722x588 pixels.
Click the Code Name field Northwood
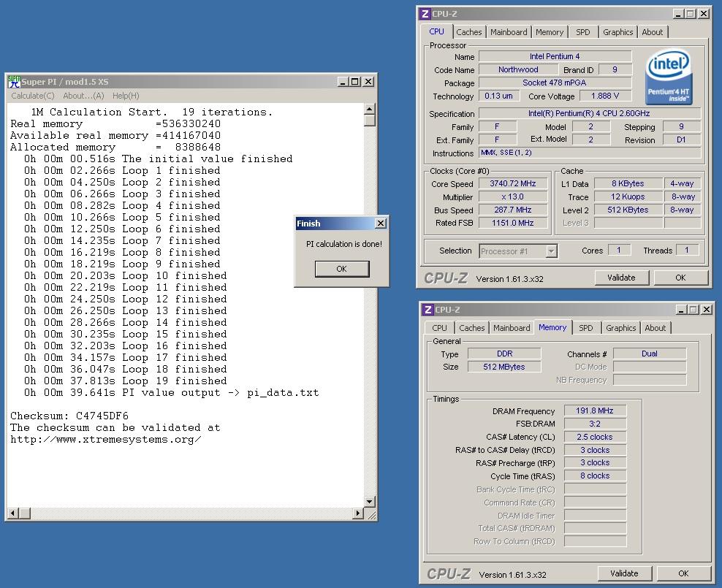518,69
